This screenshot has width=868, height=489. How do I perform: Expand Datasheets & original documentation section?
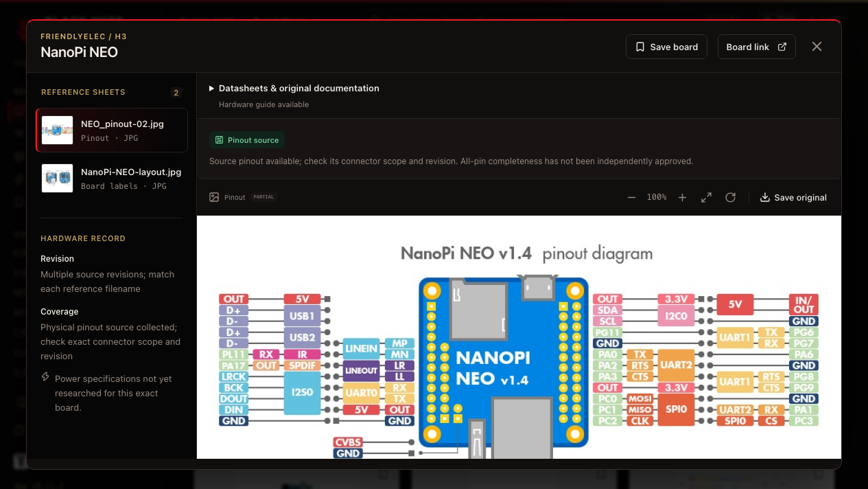[x=294, y=88]
